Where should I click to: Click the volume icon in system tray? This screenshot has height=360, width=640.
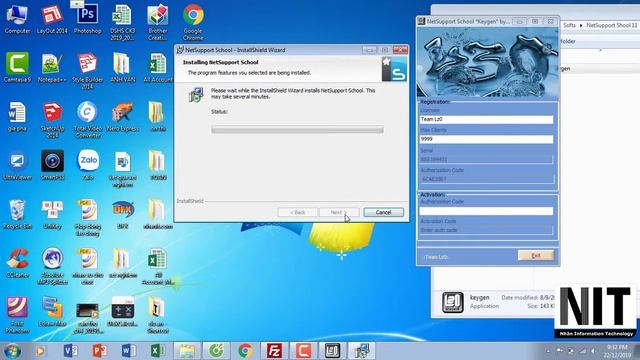593,351
